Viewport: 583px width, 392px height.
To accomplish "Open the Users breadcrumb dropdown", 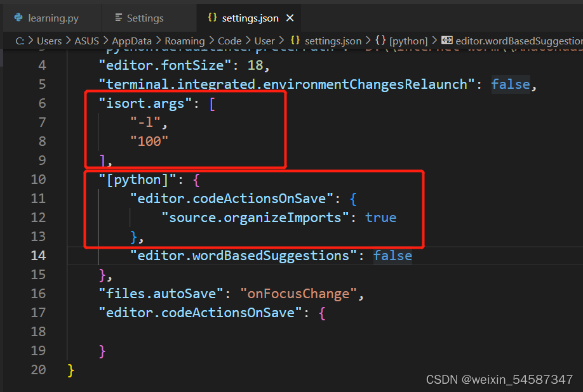I will [50, 40].
